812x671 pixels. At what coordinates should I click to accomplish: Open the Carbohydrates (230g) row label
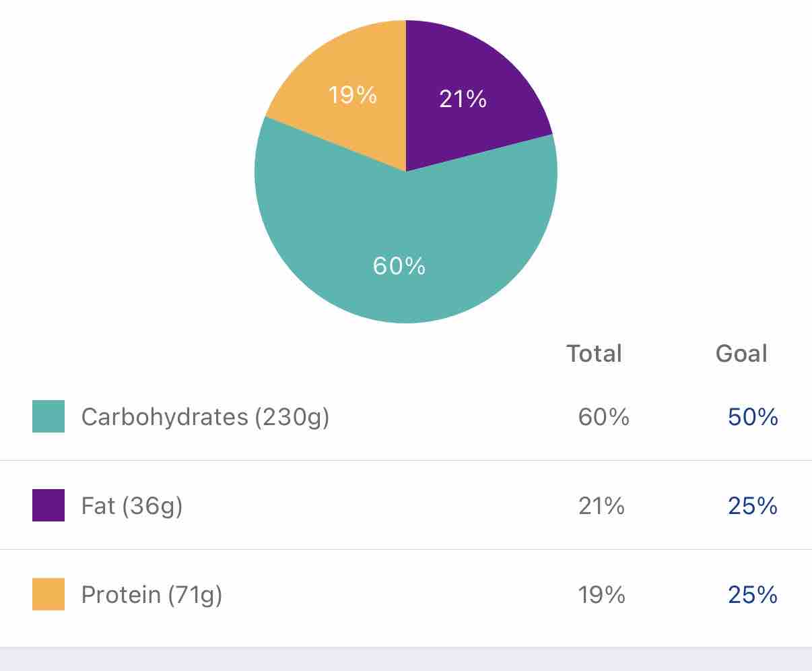pyautogui.click(x=205, y=417)
